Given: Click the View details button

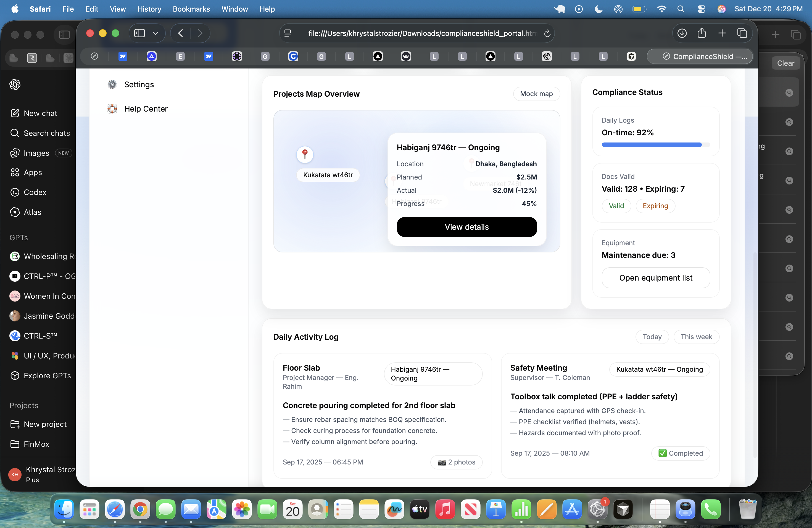Looking at the screenshot, I should [x=466, y=227].
